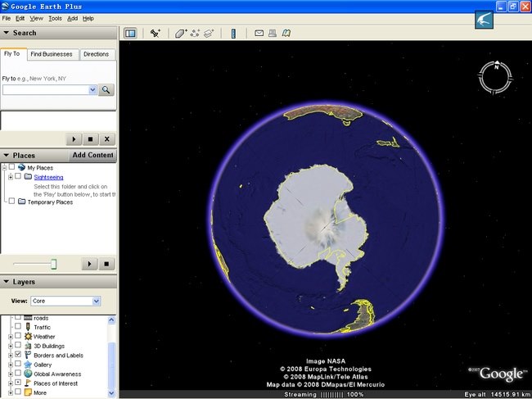Screen dimensions: 532x399
Task: Open the Add menu
Action: (72, 18)
